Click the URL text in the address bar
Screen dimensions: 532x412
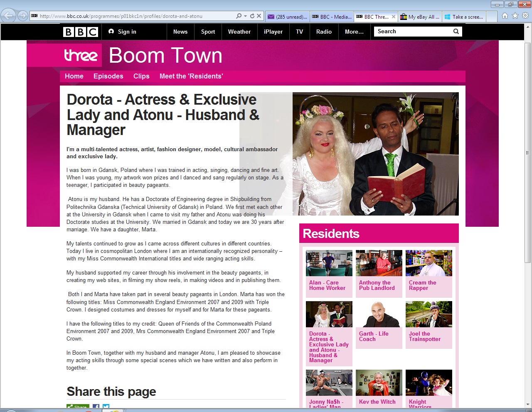point(121,16)
